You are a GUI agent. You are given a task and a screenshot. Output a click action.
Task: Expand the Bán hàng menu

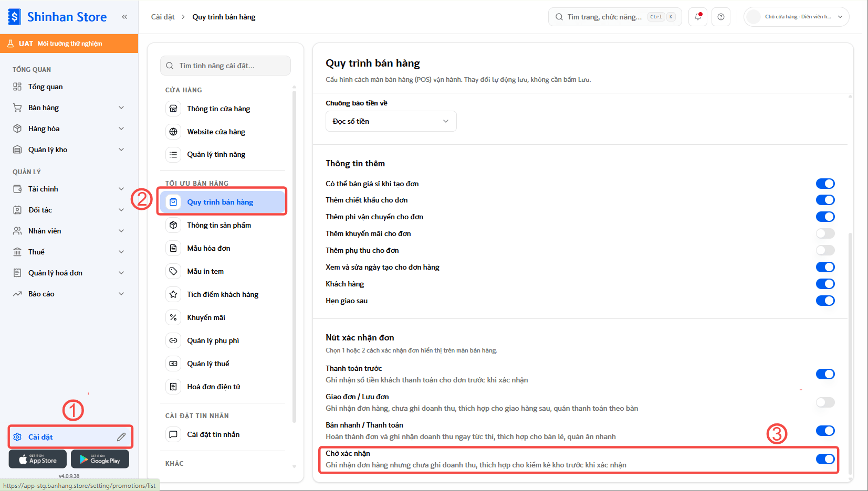tap(69, 108)
